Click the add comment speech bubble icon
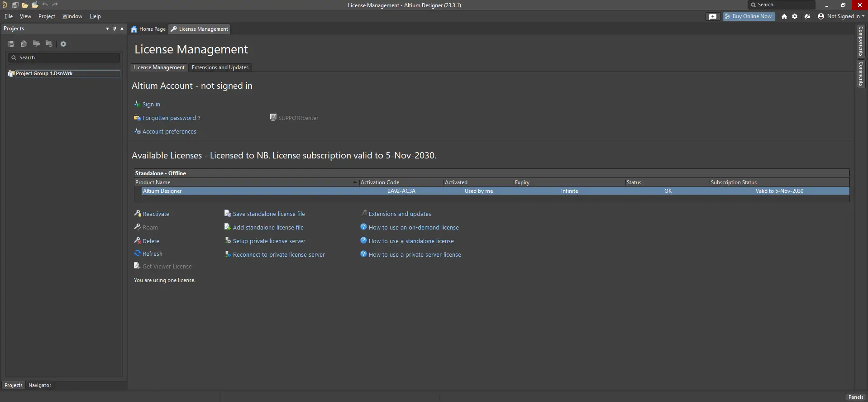Viewport: 868px width, 402px height. pyautogui.click(x=713, y=16)
